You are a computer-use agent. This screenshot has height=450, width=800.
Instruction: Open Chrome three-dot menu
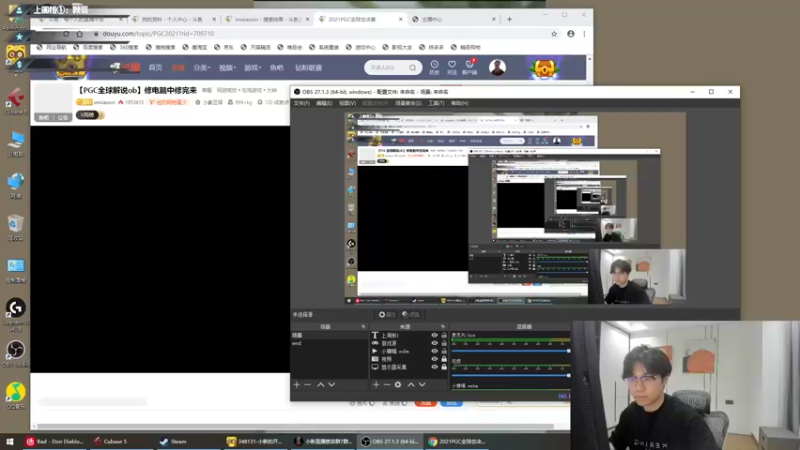pyautogui.click(x=584, y=34)
